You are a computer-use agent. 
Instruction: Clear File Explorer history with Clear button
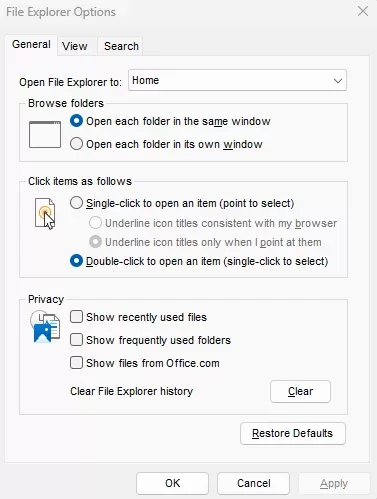tap(300, 391)
